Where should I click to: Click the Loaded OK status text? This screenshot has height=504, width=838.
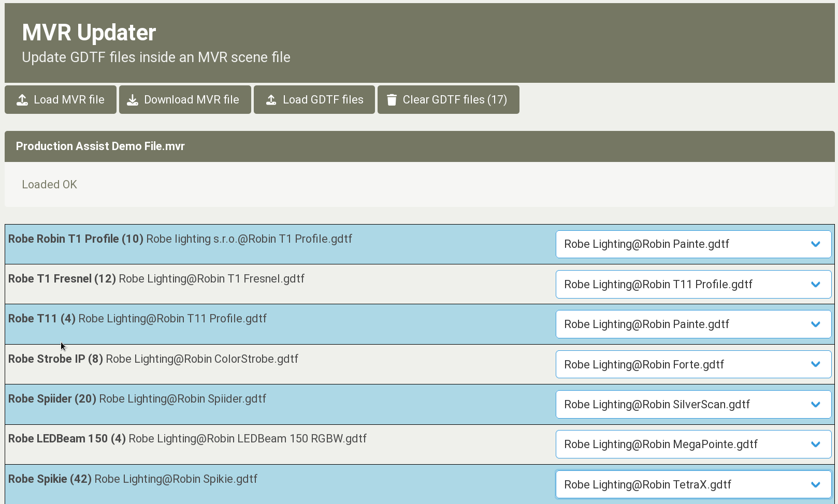point(49,185)
